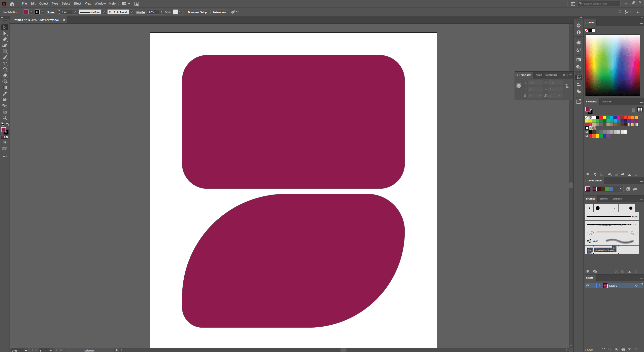The image size is (644, 352).
Task: Hide Layer 1 using its eye icon
Action: coord(588,286)
